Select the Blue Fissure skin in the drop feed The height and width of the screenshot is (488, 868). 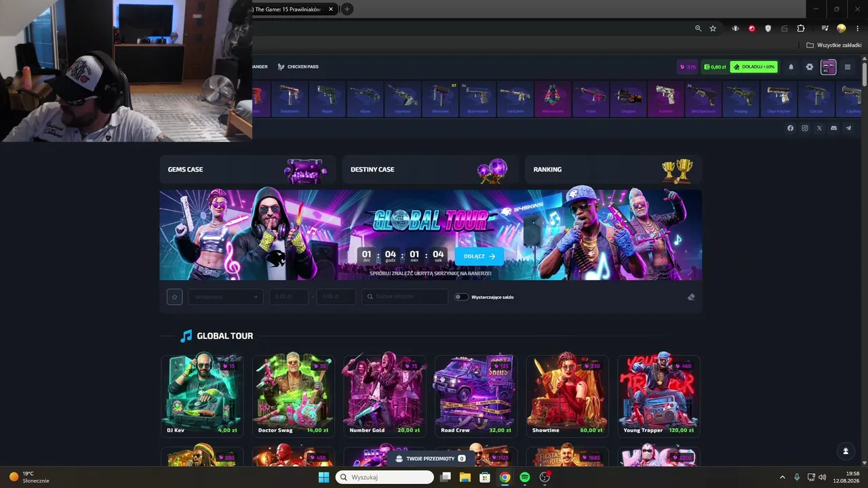(x=477, y=99)
